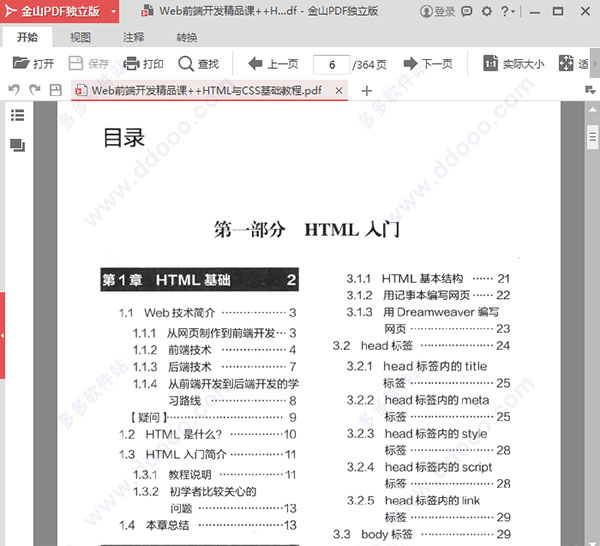
Task: Click the 1.3 HTML入门简介 contents entry
Action: [207, 455]
